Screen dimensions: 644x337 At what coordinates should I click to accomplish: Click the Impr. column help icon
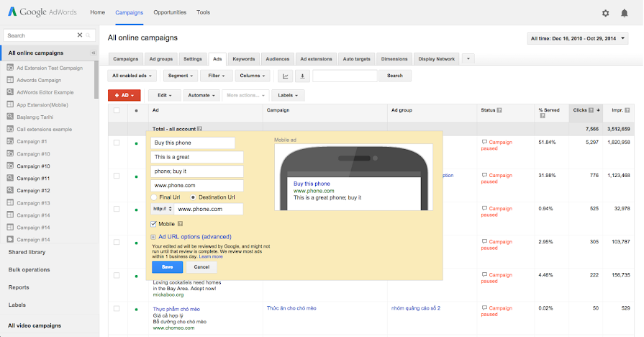click(x=627, y=110)
